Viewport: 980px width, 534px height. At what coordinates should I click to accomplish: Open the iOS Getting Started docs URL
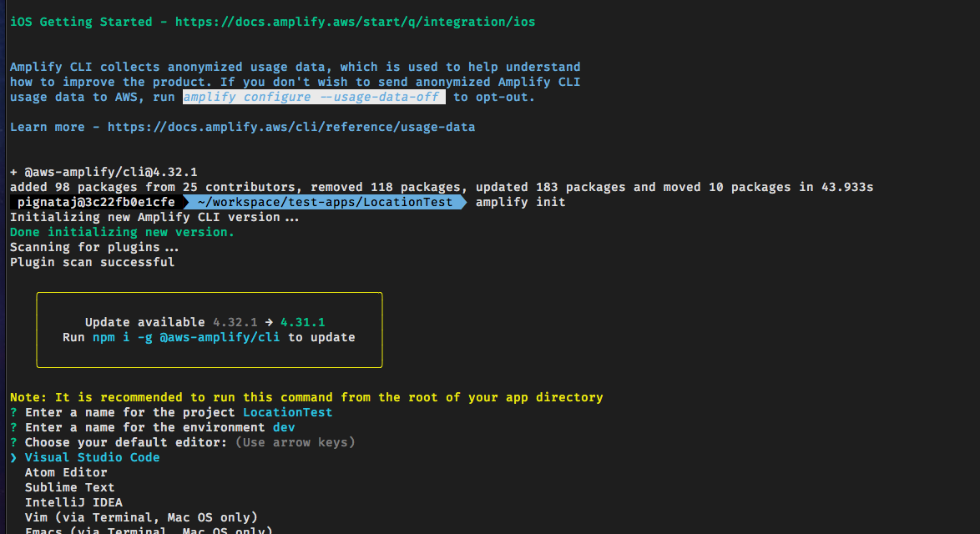click(355, 22)
